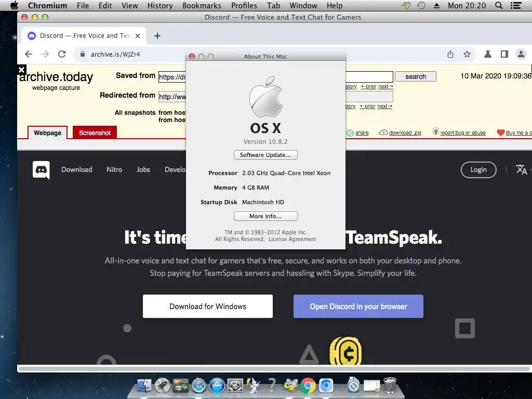Open the View menu

pyautogui.click(x=129, y=5)
